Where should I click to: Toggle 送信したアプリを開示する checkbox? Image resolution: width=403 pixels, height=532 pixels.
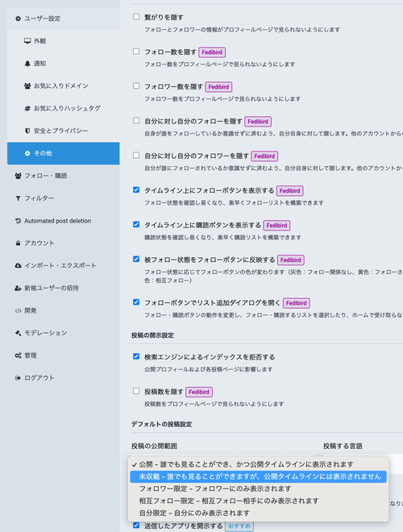point(136,526)
